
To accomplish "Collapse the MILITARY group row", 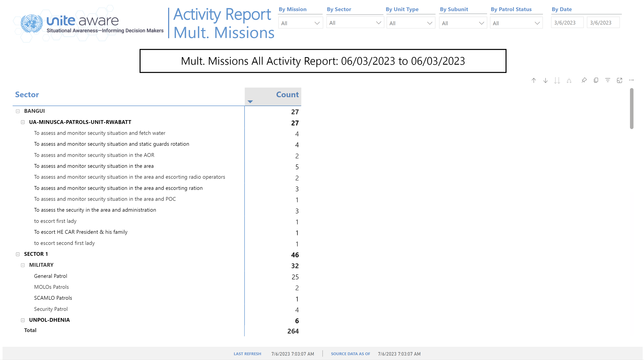I will (23, 265).
